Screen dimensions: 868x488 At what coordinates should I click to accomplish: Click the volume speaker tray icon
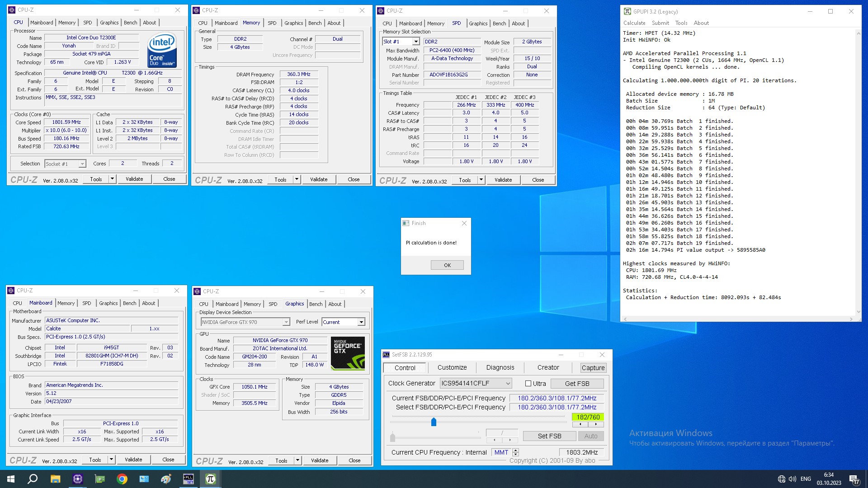pos(793,479)
